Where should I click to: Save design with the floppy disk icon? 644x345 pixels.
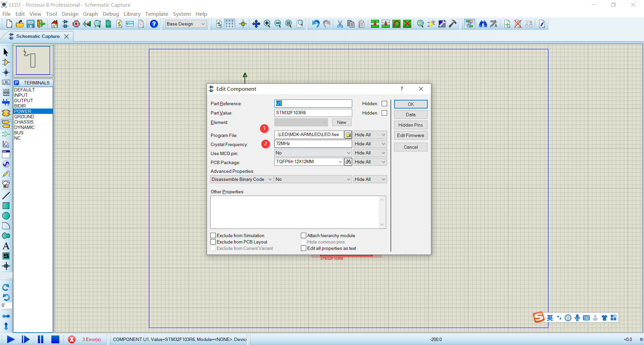[31, 24]
